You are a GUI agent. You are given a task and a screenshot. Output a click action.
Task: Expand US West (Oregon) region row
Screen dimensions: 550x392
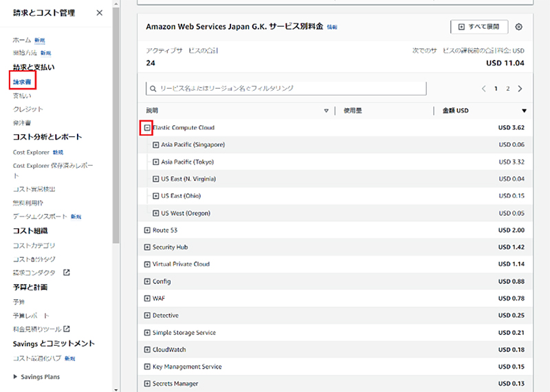tap(156, 213)
